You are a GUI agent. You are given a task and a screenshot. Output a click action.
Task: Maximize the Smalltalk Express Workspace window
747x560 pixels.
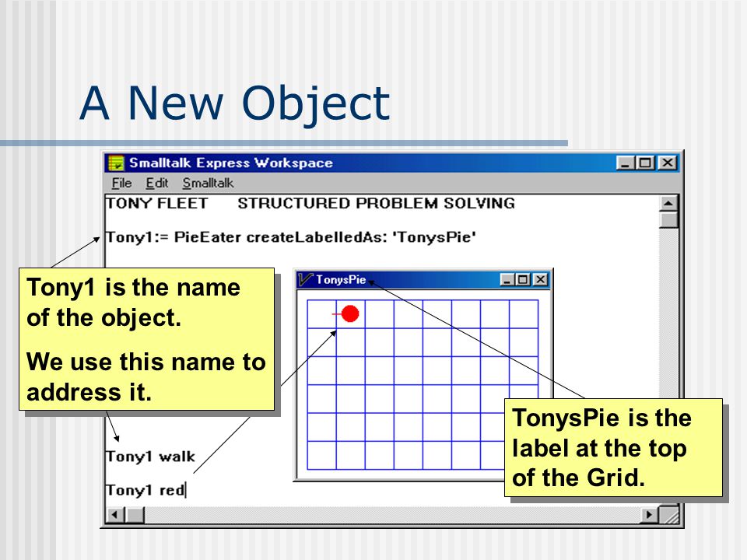645,163
